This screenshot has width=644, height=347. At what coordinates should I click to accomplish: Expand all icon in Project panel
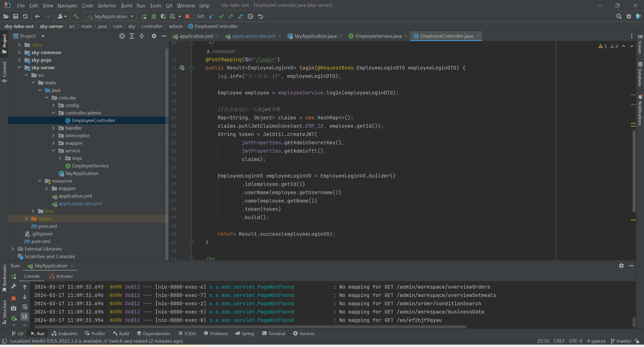click(132, 36)
